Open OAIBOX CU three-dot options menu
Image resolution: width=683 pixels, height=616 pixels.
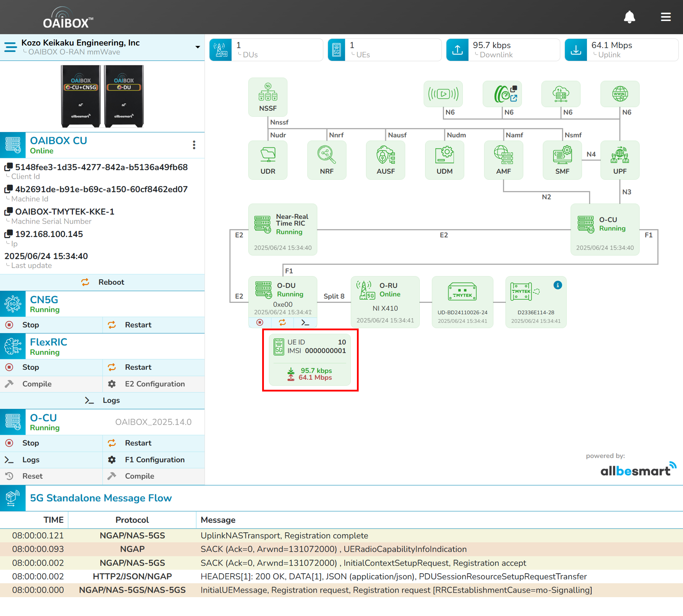tap(194, 145)
